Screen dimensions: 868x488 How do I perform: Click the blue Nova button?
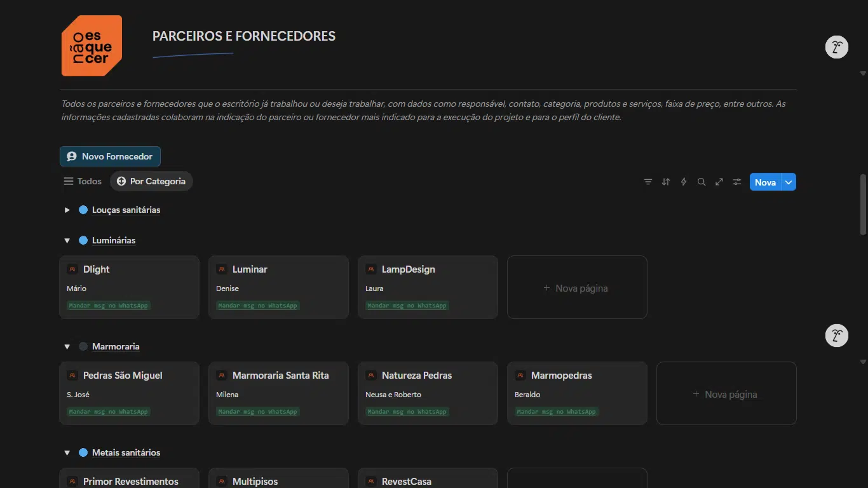pyautogui.click(x=766, y=182)
